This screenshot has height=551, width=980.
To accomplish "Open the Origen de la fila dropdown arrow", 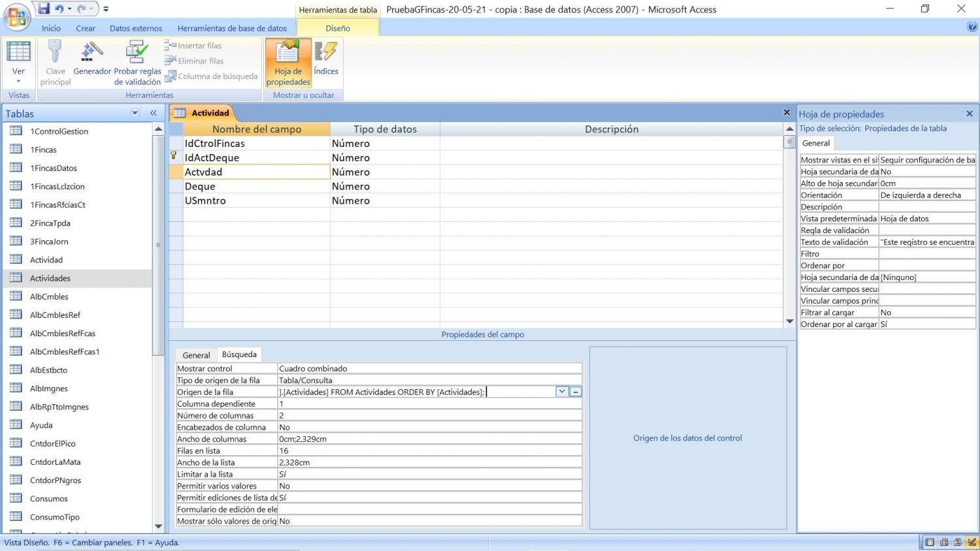I will (x=562, y=392).
